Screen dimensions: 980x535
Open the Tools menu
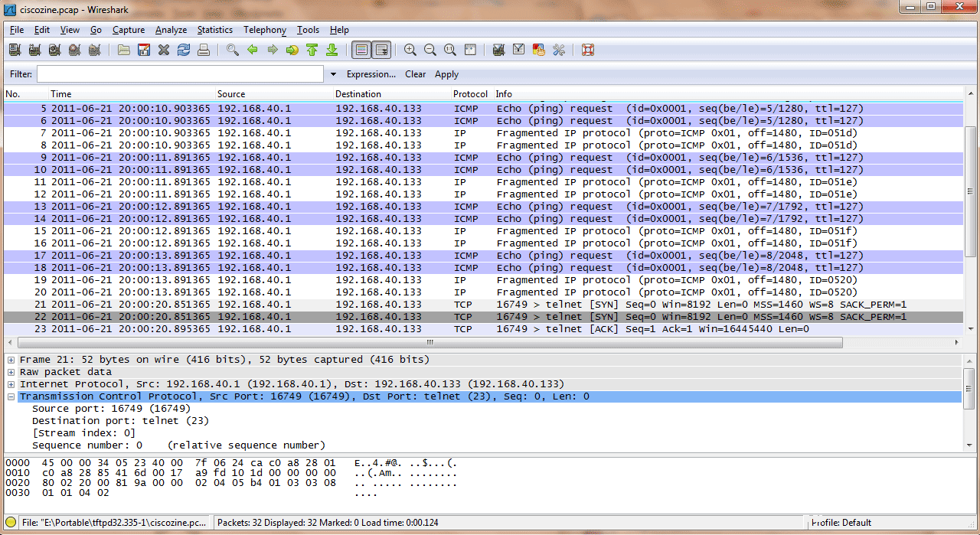click(308, 30)
